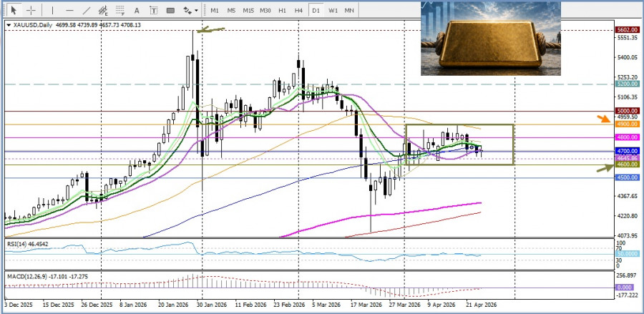Select the trendline drawing tool
644x314 pixels.
[87, 11]
